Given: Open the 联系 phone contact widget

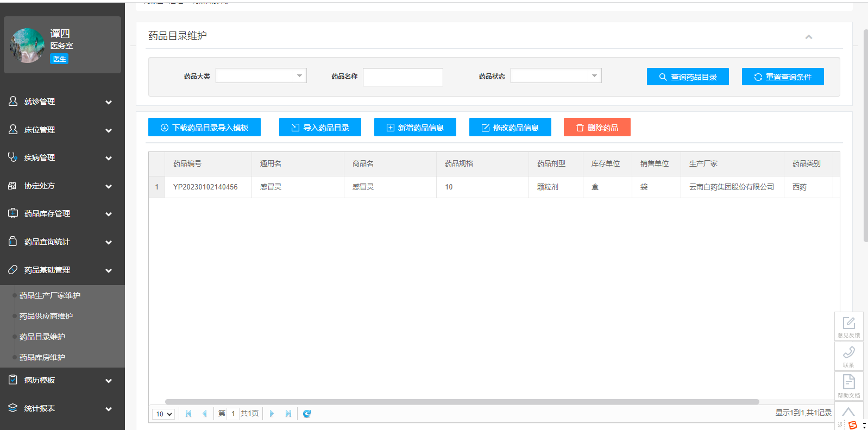Looking at the screenshot, I should pos(848,356).
